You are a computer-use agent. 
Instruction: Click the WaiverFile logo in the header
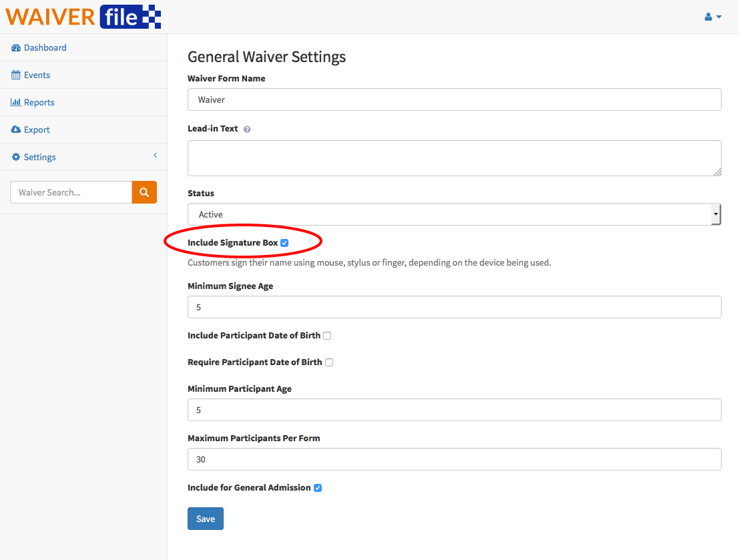point(83,17)
